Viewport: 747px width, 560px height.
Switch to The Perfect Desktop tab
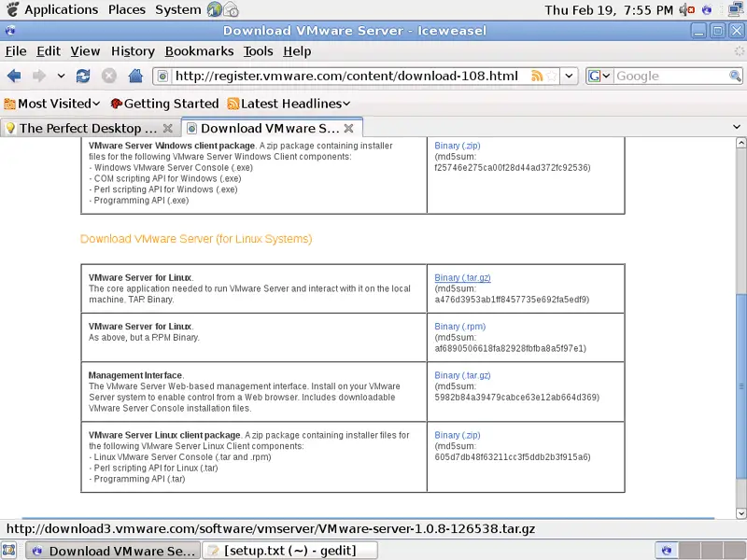90,128
